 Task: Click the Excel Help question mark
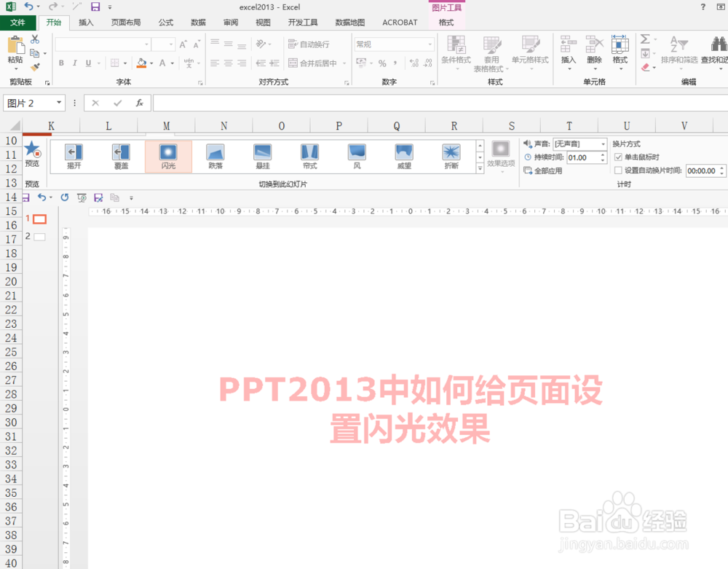click(703, 7)
